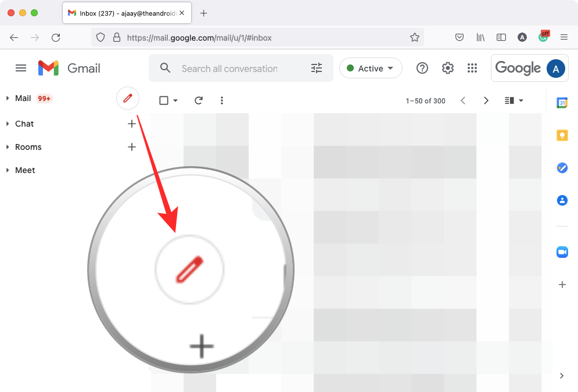This screenshot has height=392, width=578.
Task: Open Gmail Help
Action: [x=422, y=68]
